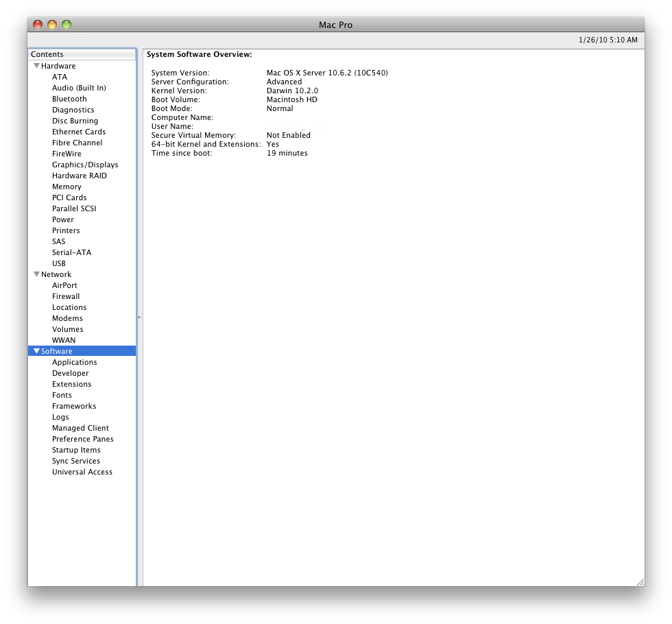Show Diagnostics information

(73, 110)
